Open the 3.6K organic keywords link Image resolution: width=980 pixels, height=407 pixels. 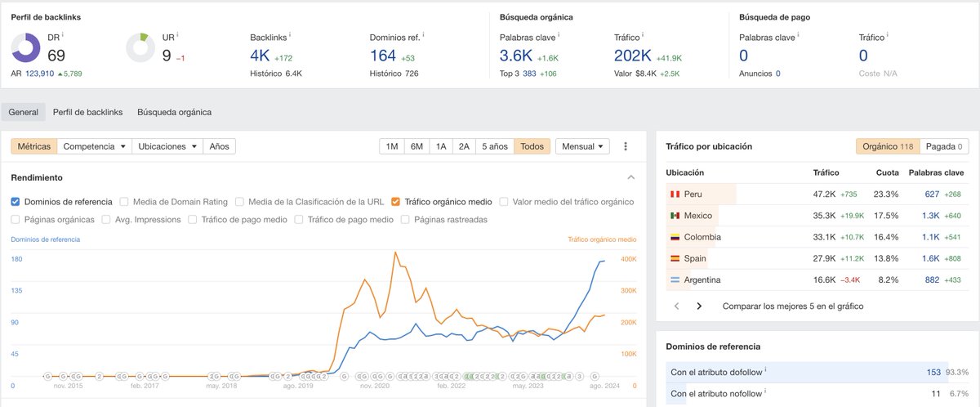click(x=515, y=56)
